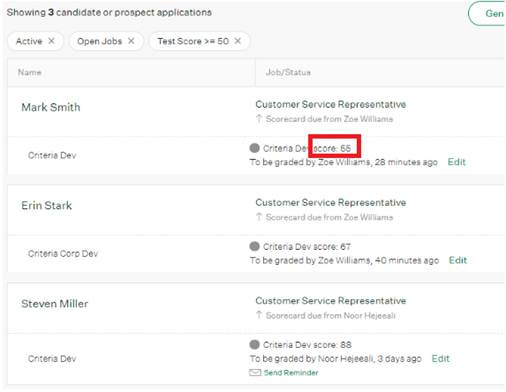Click arrow icon by Mark Smith's scorecard due
Image resolution: width=506 pixels, height=392 pixels.
pos(259,119)
